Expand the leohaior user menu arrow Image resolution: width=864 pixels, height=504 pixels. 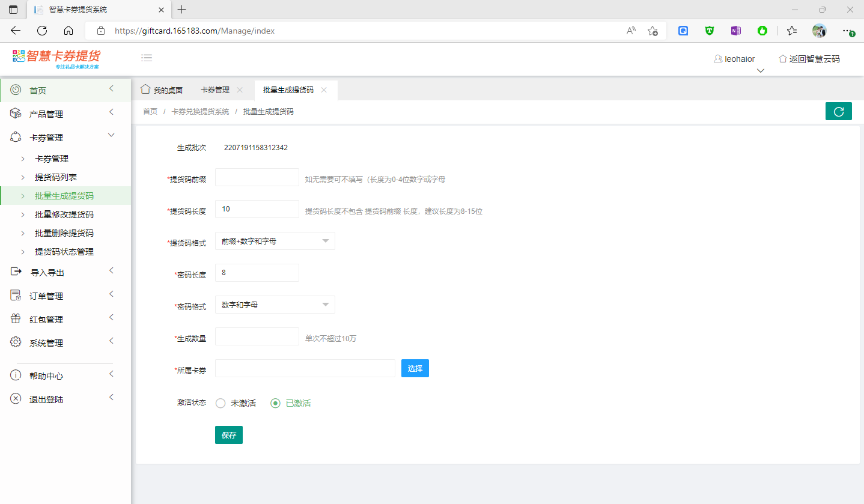coord(760,70)
